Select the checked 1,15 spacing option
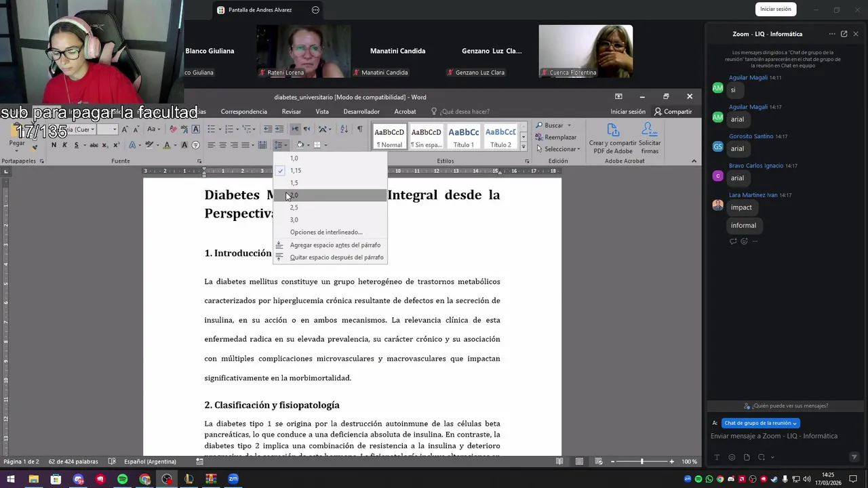 pyautogui.click(x=330, y=171)
